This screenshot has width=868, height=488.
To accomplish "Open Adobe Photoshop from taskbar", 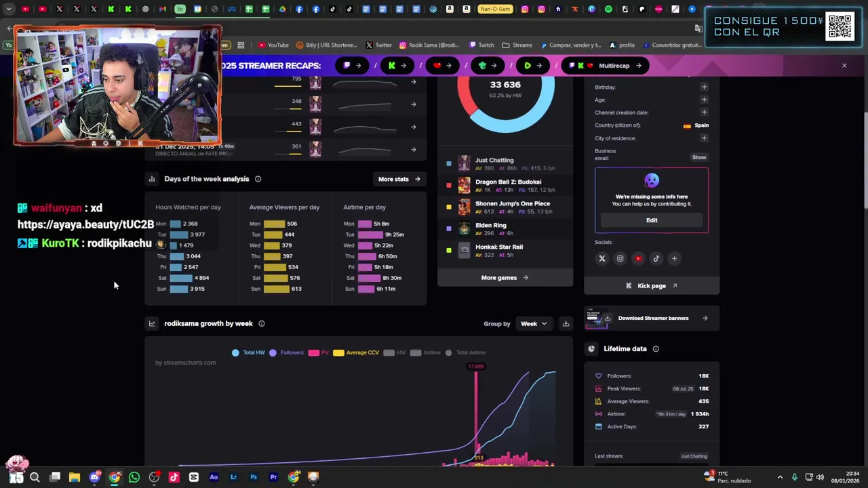I will tap(254, 477).
